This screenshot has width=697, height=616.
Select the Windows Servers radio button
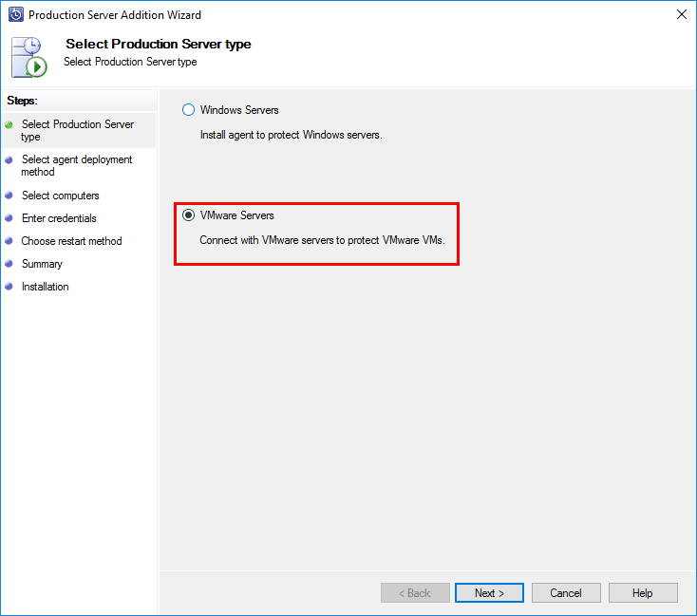click(x=188, y=110)
